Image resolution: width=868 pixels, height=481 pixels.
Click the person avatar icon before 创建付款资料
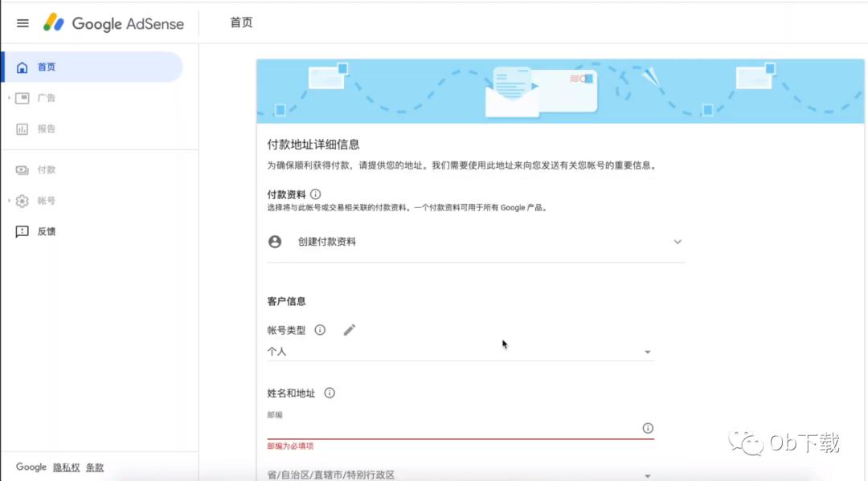(274, 241)
